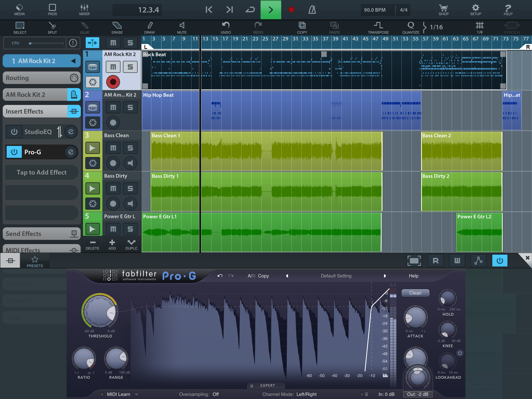Viewport: 532px width, 399px height.
Task: Expand Pro-G EXPERT panel
Action: point(266,386)
